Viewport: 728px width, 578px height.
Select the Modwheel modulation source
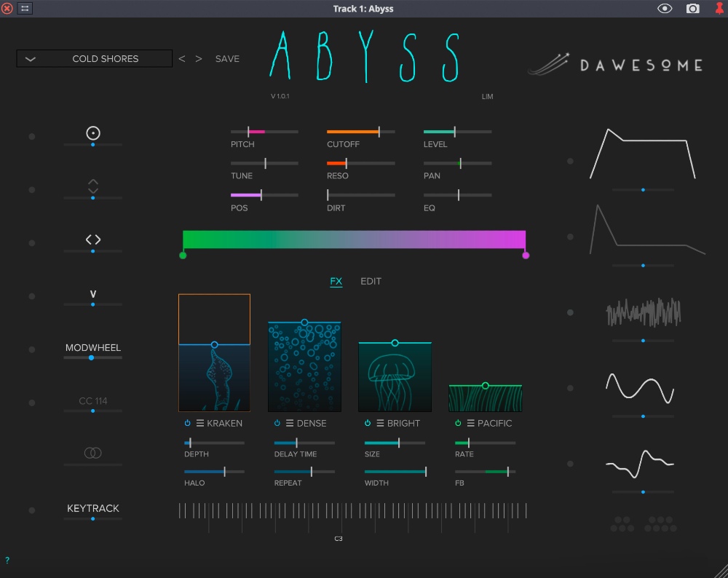[x=92, y=347]
